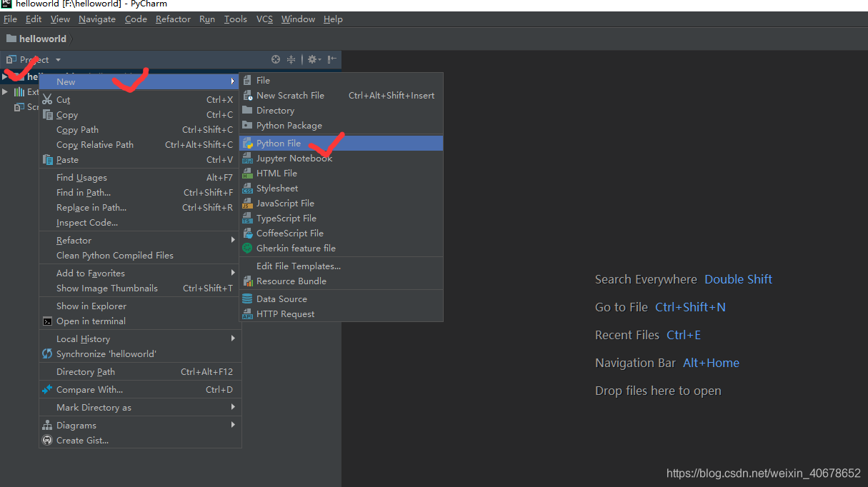Click the TypeScript File icon
The width and height of the screenshot is (868, 487).
point(247,219)
